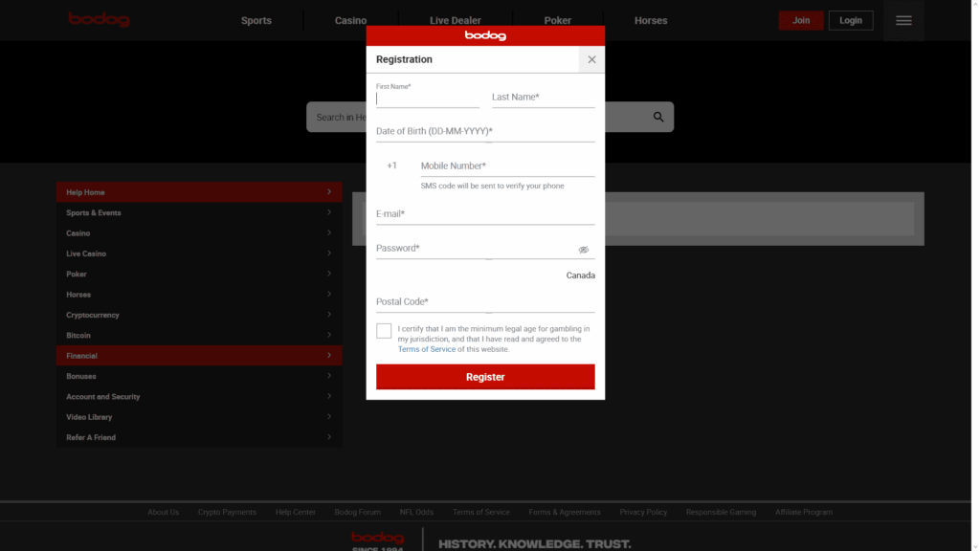The width and height of the screenshot is (980, 551).
Task: Click the Bodog logo on the Registration header
Action: pyautogui.click(x=485, y=35)
